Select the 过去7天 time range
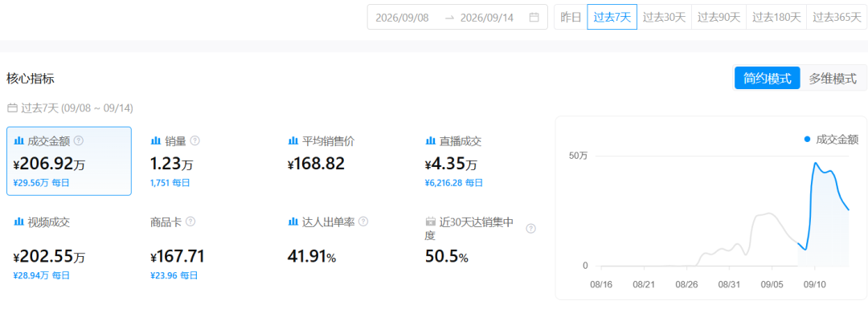This screenshot has width=868, height=309. pyautogui.click(x=612, y=17)
